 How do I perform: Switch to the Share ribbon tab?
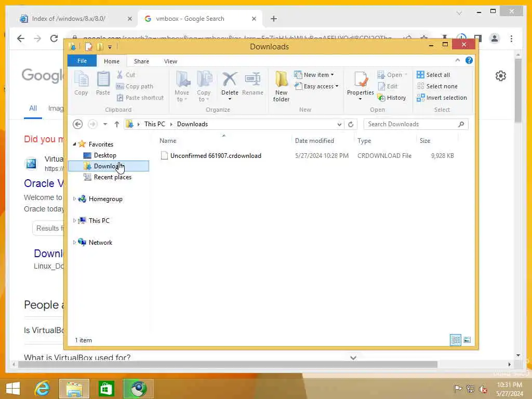(x=141, y=61)
